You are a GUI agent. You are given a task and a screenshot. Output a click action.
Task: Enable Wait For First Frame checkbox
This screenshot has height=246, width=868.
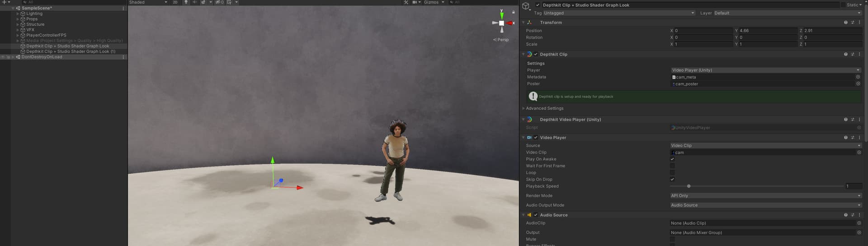(x=672, y=166)
